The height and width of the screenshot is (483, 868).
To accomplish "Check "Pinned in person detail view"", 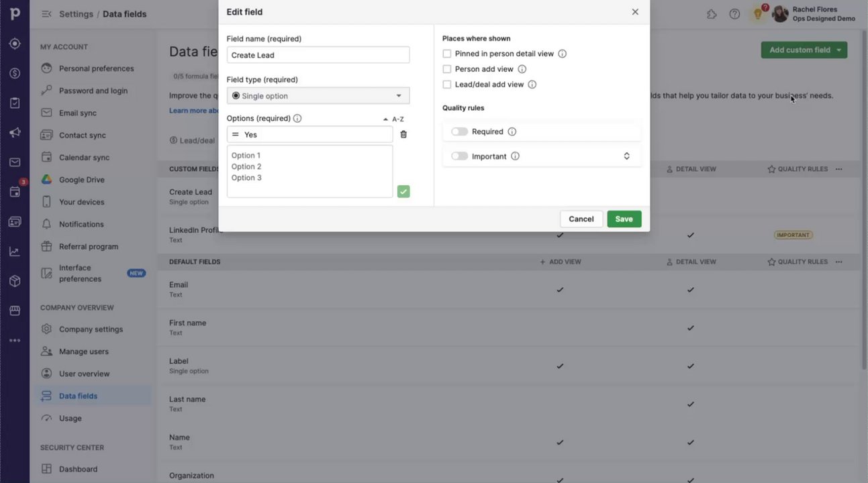I will [x=447, y=54].
